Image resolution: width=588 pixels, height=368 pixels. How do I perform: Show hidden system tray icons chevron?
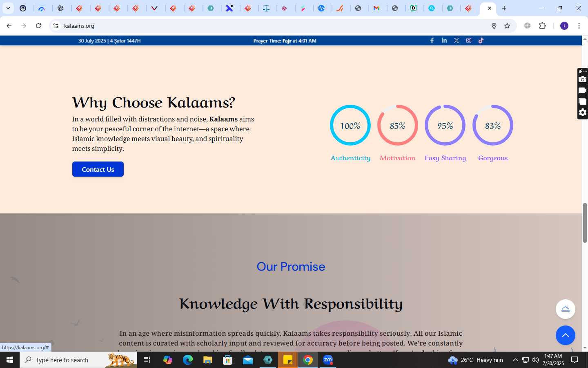(515, 360)
